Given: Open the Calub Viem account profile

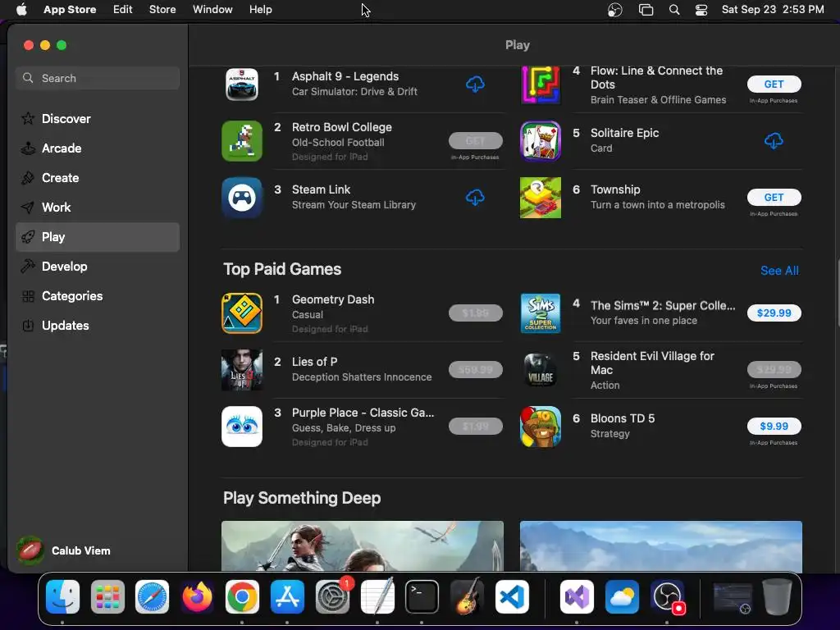Looking at the screenshot, I should [64, 550].
